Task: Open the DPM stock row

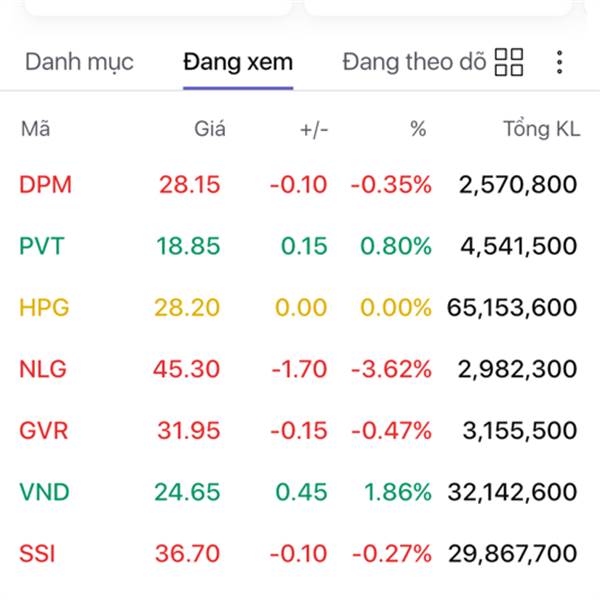Action: (x=300, y=184)
